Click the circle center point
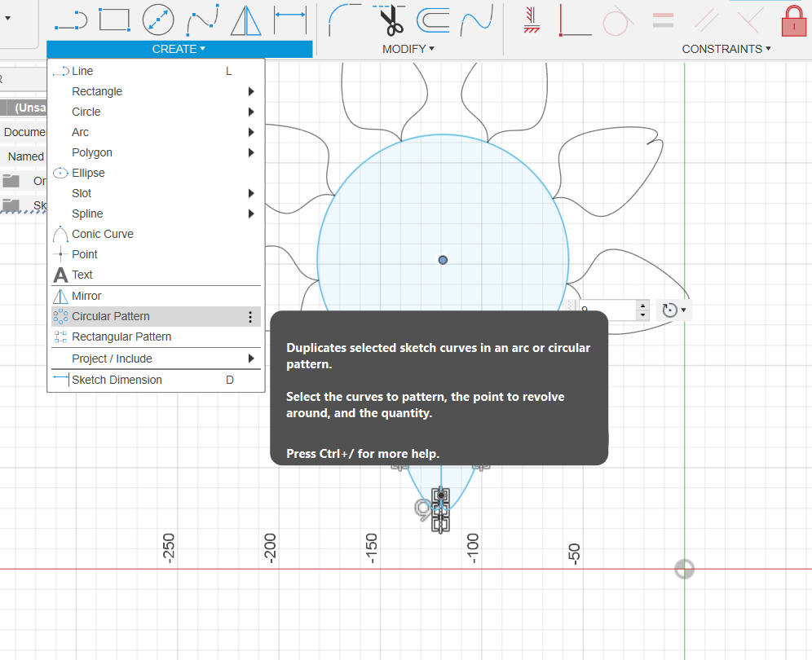Image resolution: width=812 pixels, height=660 pixels. coord(443,260)
